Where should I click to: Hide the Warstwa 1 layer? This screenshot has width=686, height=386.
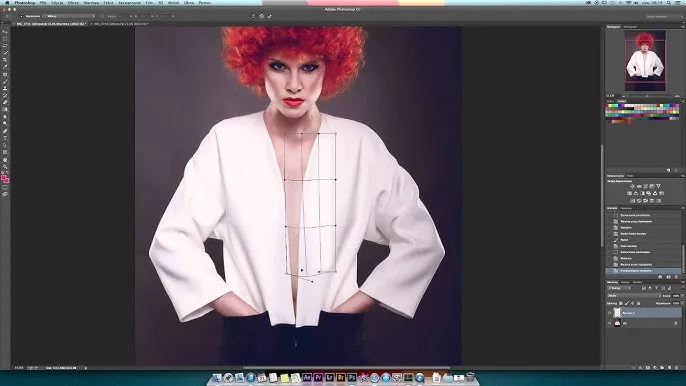point(609,312)
